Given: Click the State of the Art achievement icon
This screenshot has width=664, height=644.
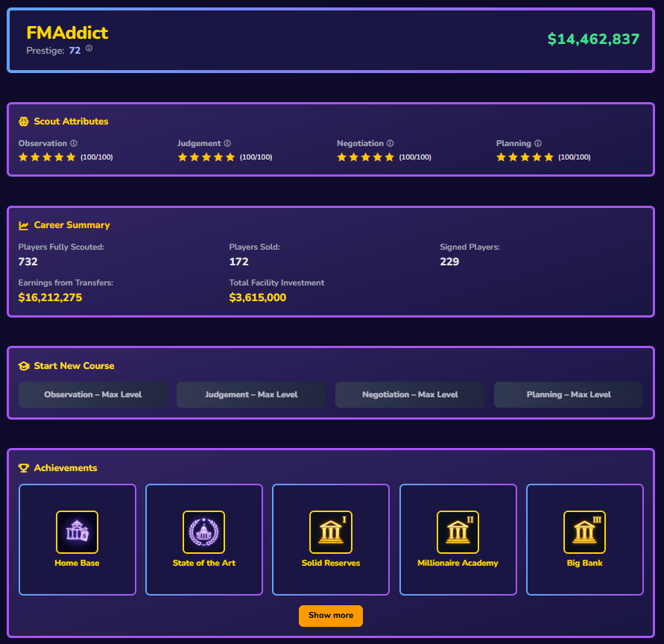Looking at the screenshot, I should (203, 531).
